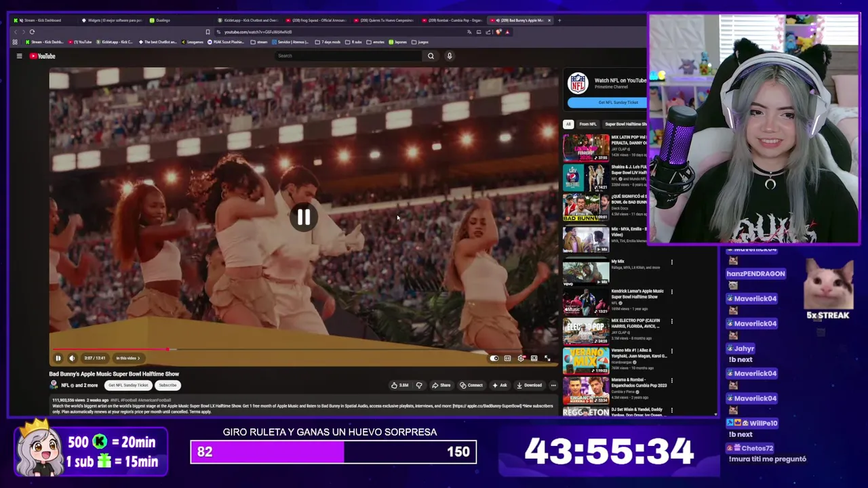Subscribe to the NFL channel
The height and width of the screenshot is (488, 868).
(x=167, y=385)
